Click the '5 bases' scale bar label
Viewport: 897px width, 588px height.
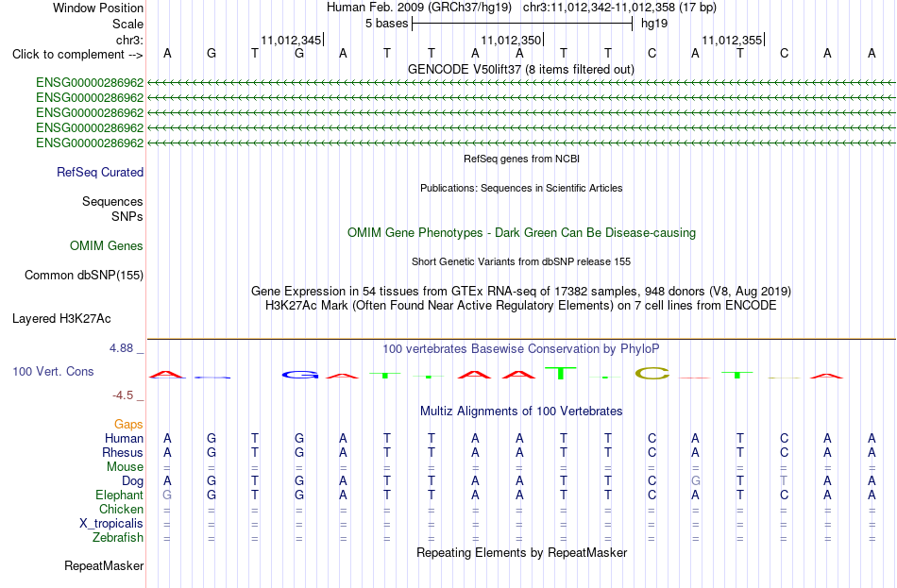click(387, 24)
